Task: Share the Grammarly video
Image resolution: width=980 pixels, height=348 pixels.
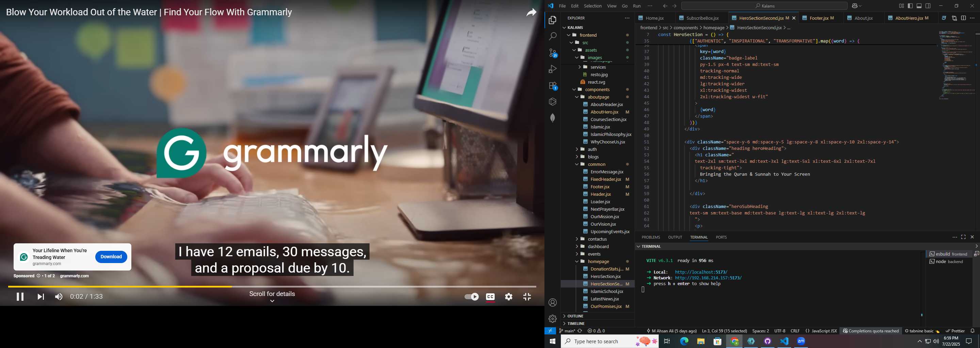Action: [531, 13]
